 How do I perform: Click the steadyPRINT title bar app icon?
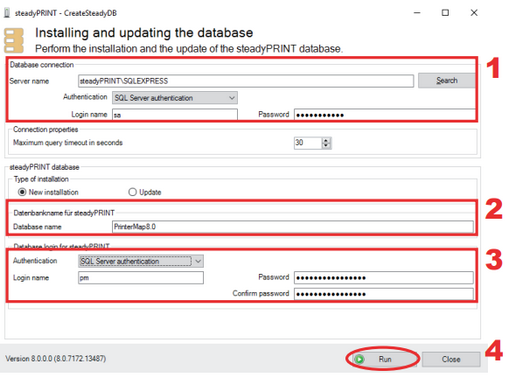click(7, 13)
